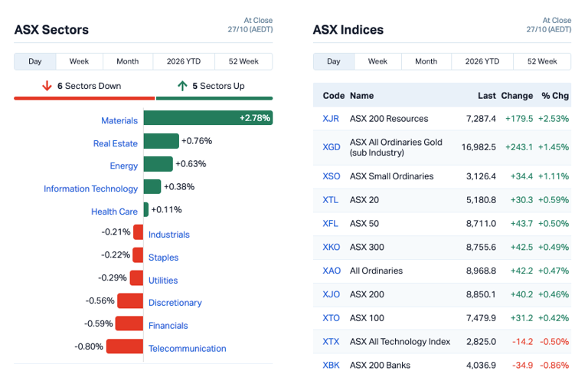
Task: Click the -0.50% change cell
Action: tap(554, 342)
